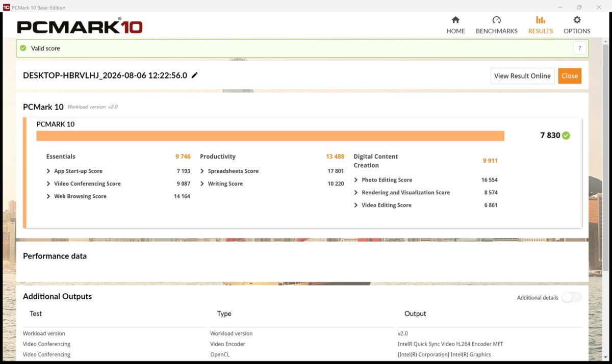This screenshot has height=364, width=612.
Task: Click the Workload version: v2.0 label
Action: 92,107
